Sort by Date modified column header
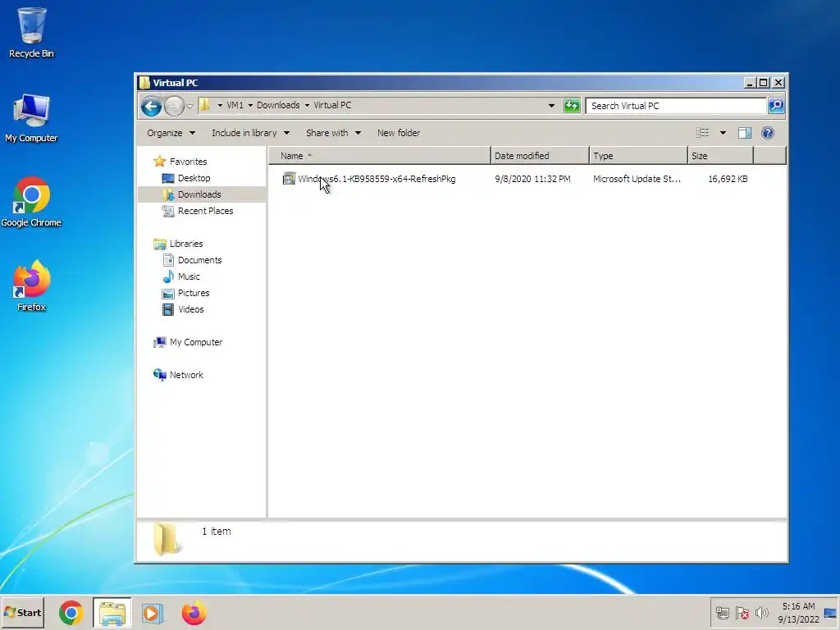The height and width of the screenshot is (630, 840). [540, 156]
